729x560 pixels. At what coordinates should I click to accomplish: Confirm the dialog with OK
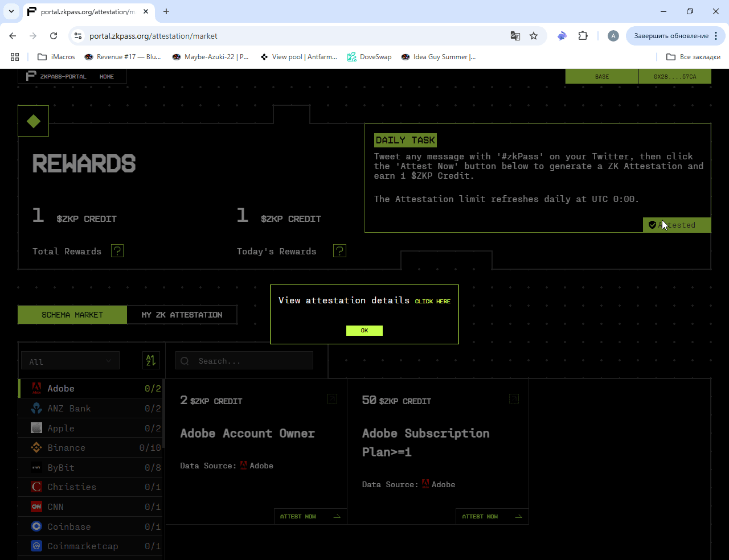364,331
